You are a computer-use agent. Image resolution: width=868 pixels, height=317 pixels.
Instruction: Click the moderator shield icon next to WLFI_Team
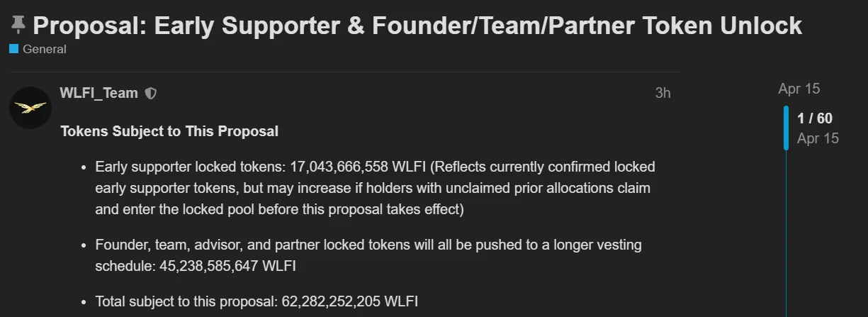(150, 93)
